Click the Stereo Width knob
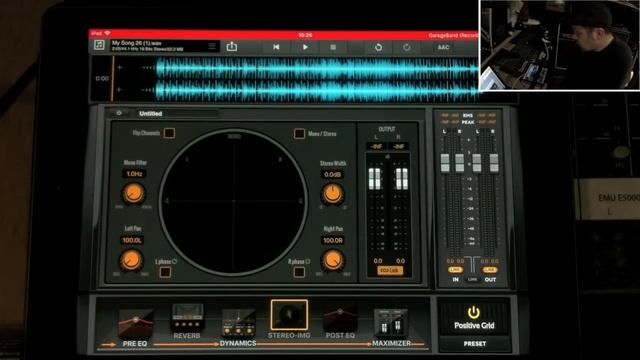The height and width of the screenshot is (360, 640). (333, 194)
